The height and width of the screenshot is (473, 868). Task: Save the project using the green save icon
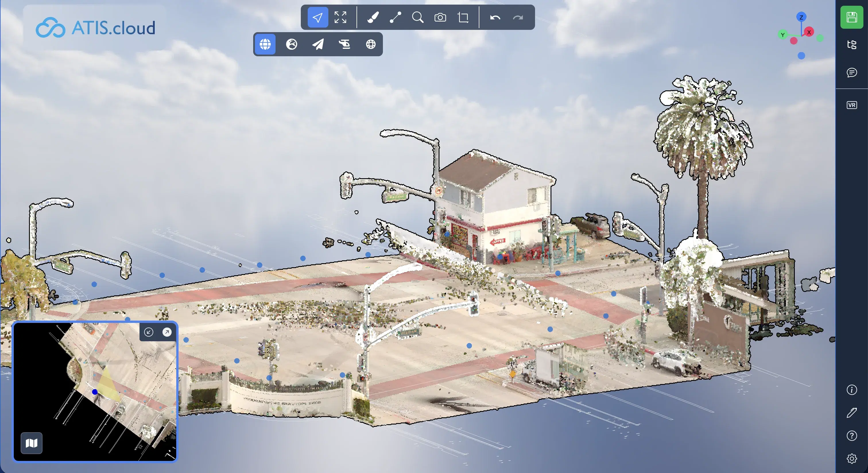coord(851,17)
